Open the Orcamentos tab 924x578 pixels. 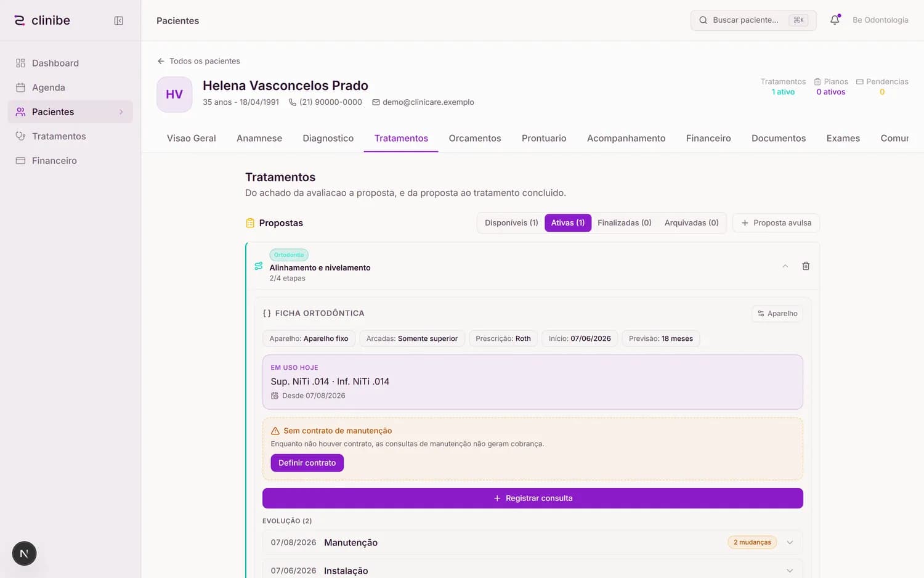coord(475,138)
